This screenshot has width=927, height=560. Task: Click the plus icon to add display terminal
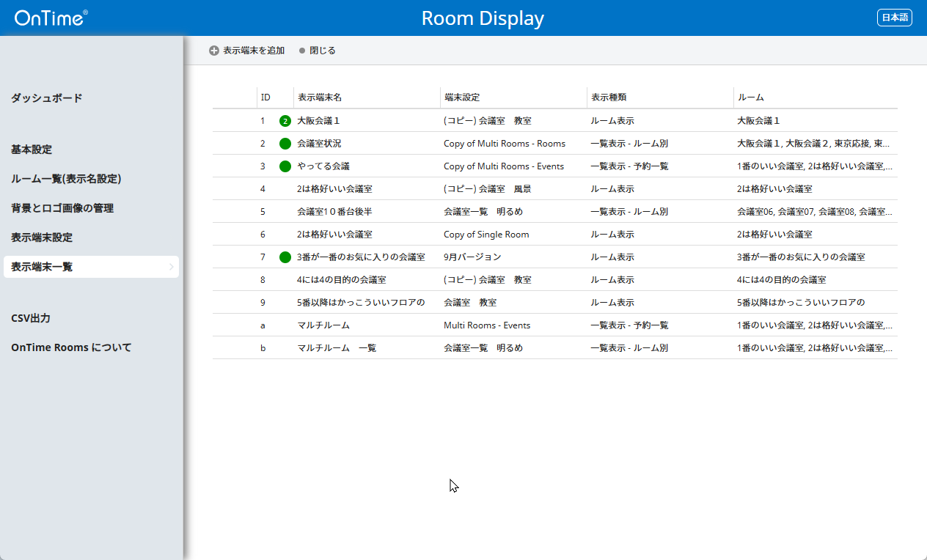(214, 51)
